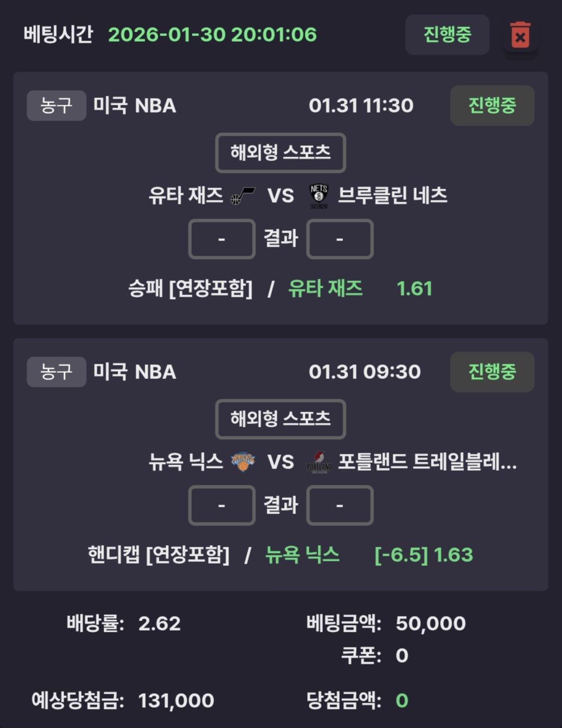Click the Utah Jazz team logo
This screenshot has height=728, width=562.
(x=242, y=196)
